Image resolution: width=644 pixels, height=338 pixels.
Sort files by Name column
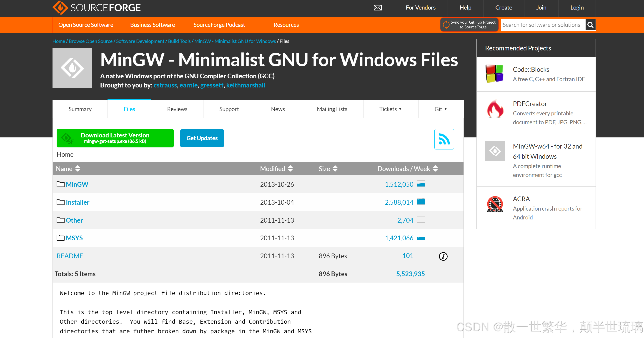point(68,169)
